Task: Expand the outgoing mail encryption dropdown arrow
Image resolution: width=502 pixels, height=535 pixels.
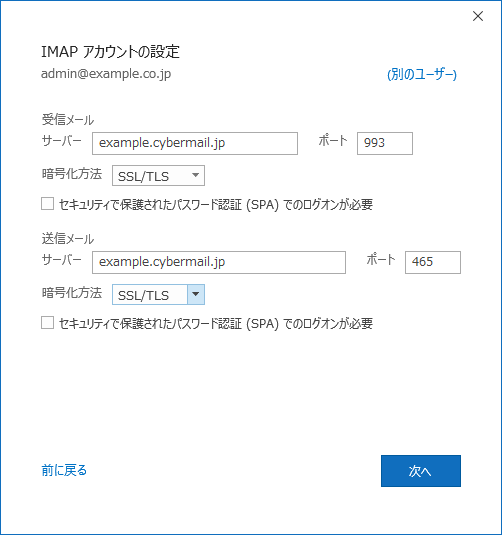Action: (x=196, y=294)
